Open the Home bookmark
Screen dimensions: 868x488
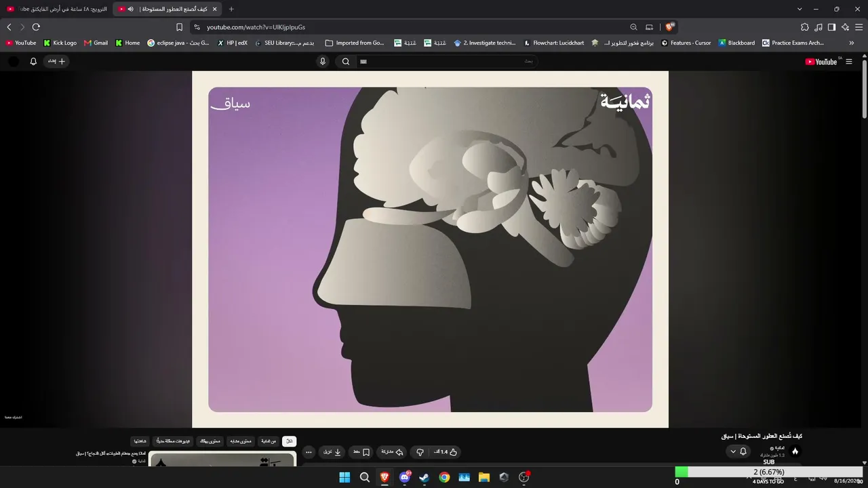(127, 43)
